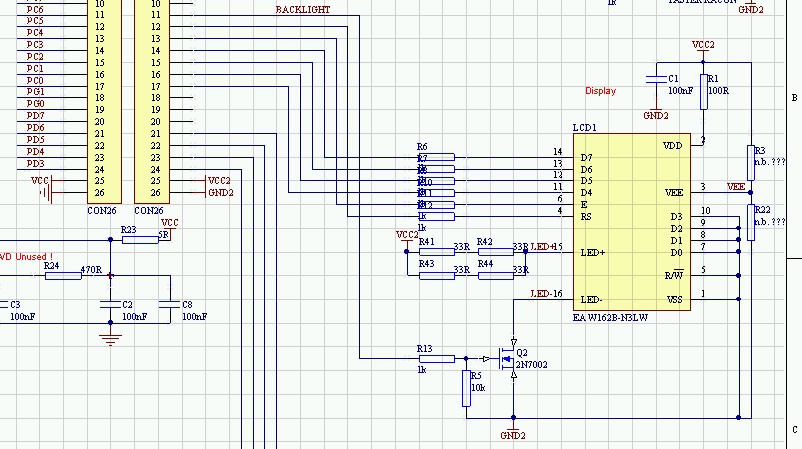The width and height of the screenshot is (802, 449).
Task: Click the VSS pin name in LCD1
Action: [674, 300]
